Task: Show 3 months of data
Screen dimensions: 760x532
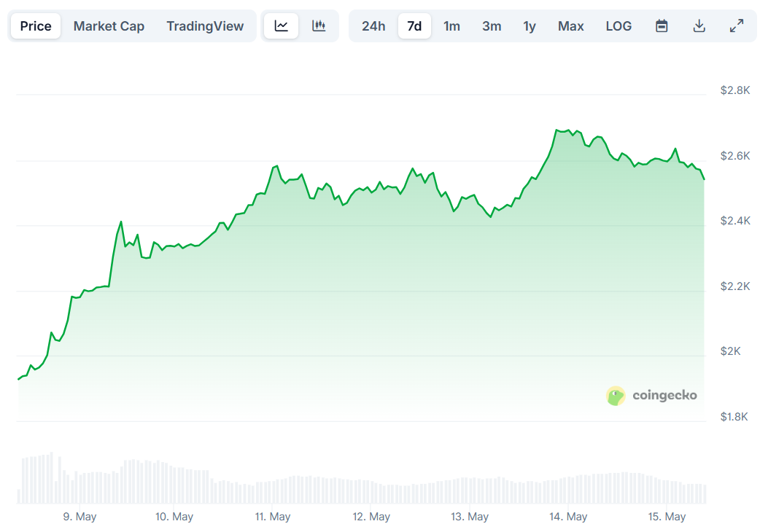Action: (491, 26)
